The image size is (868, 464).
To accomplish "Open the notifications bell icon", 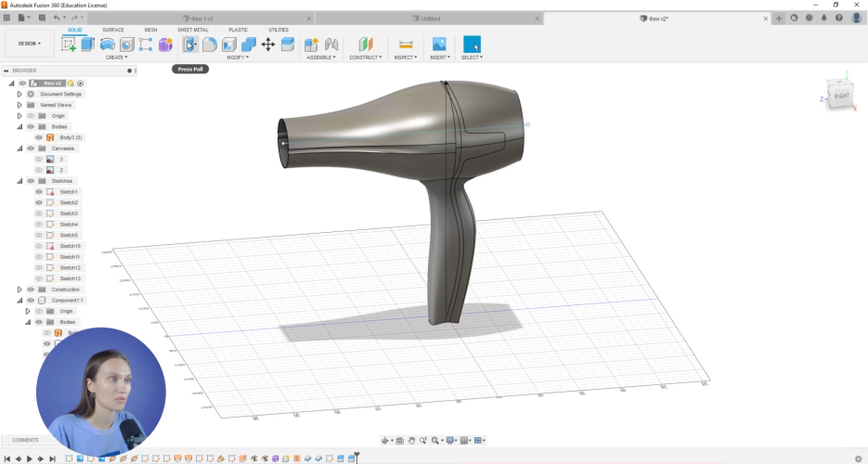I will click(x=823, y=18).
